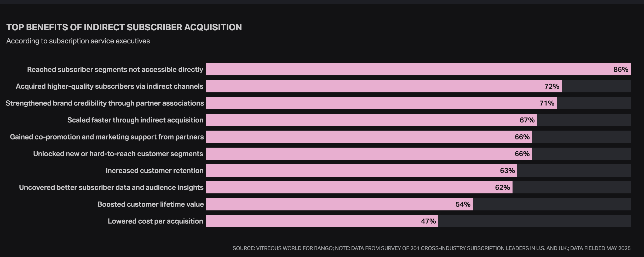Select the 63% customer retention value
The height and width of the screenshot is (257, 644).
(x=507, y=171)
